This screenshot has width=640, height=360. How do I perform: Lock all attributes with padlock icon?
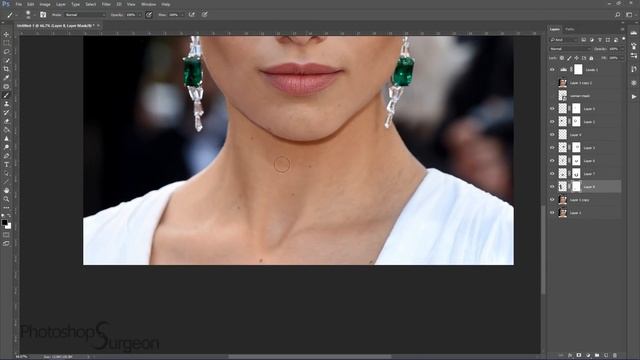[x=591, y=58]
